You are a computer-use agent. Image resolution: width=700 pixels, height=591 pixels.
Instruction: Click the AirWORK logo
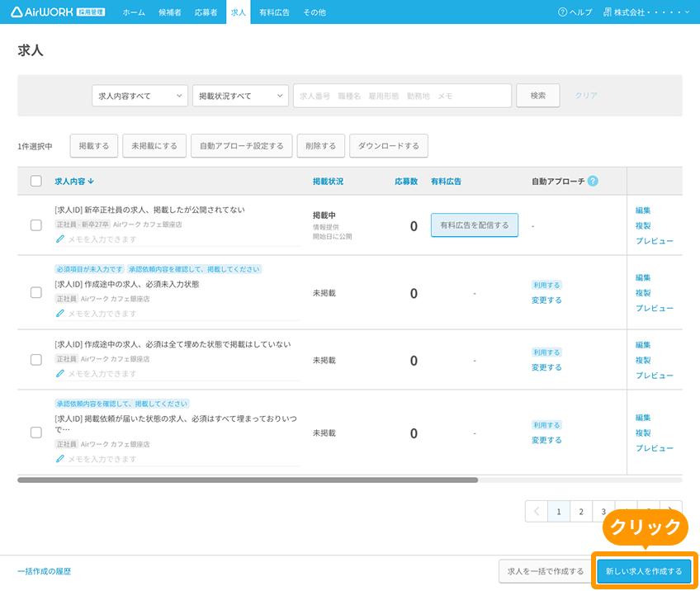(58, 12)
